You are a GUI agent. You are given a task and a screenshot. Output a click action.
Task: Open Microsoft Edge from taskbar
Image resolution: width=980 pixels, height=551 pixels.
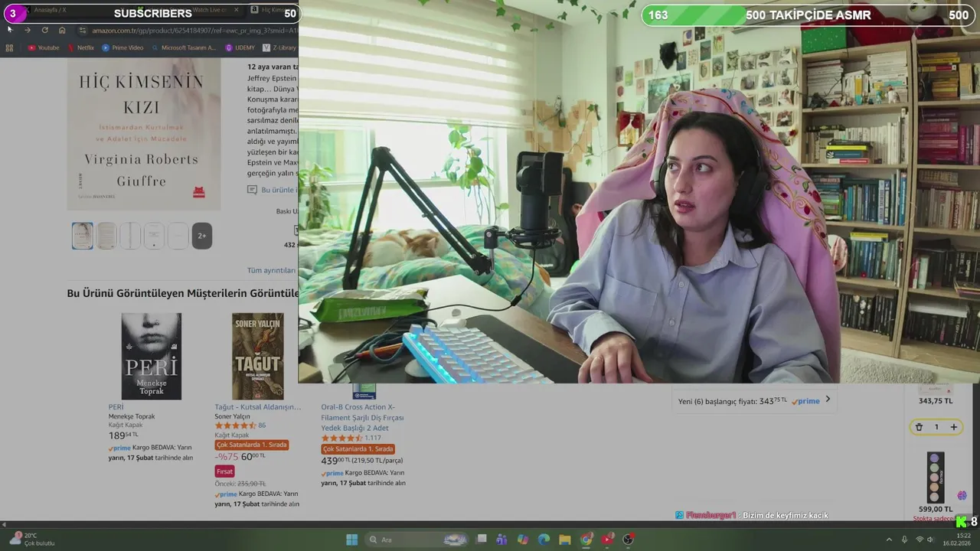[544, 540]
